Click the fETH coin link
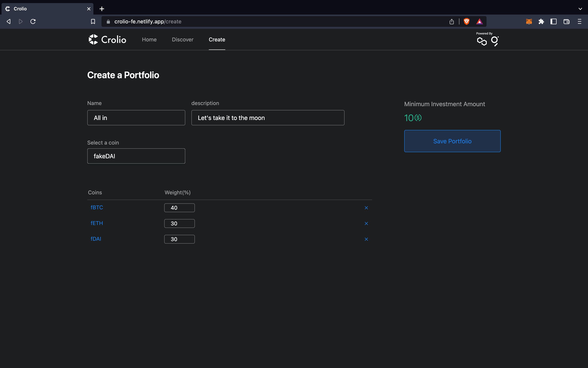This screenshot has height=368, width=588. [97, 223]
